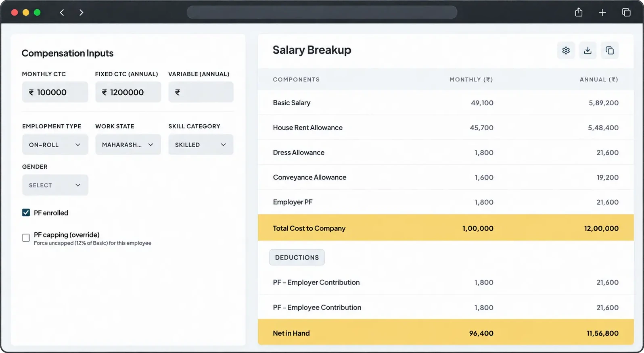
Task: Click the Deductions tag
Action: [x=297, y=257]
